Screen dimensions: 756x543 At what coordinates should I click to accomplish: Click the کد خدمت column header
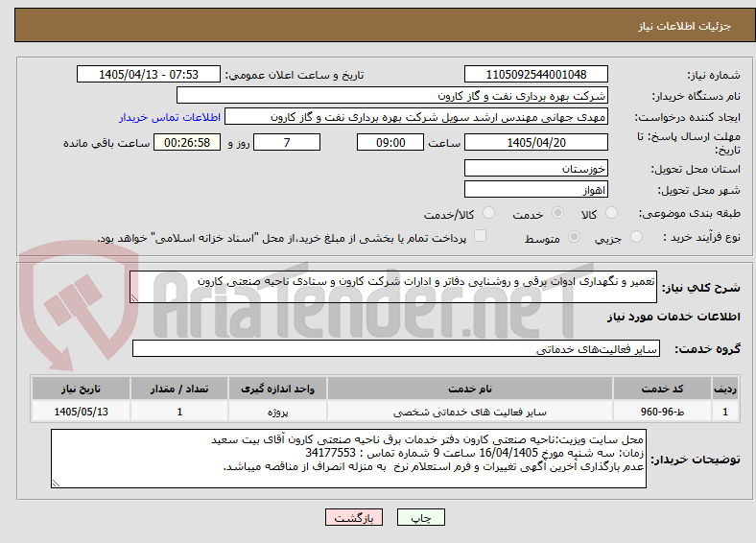coord(663,389)
